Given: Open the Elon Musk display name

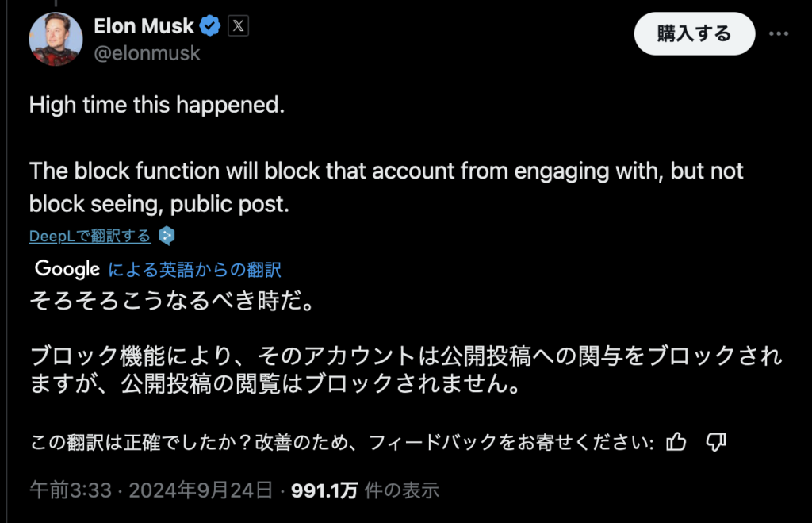Looking at the screenshot, I should pos(144,26).
